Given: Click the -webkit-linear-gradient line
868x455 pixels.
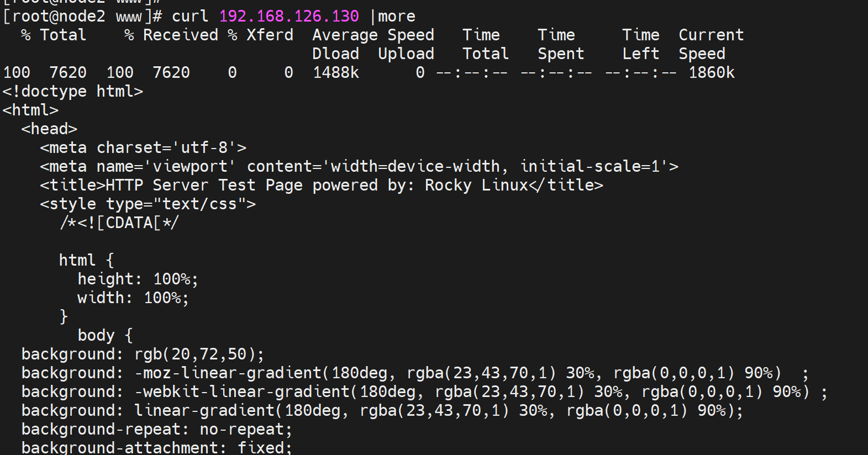Looking at the screenshot, I should 424,392.
